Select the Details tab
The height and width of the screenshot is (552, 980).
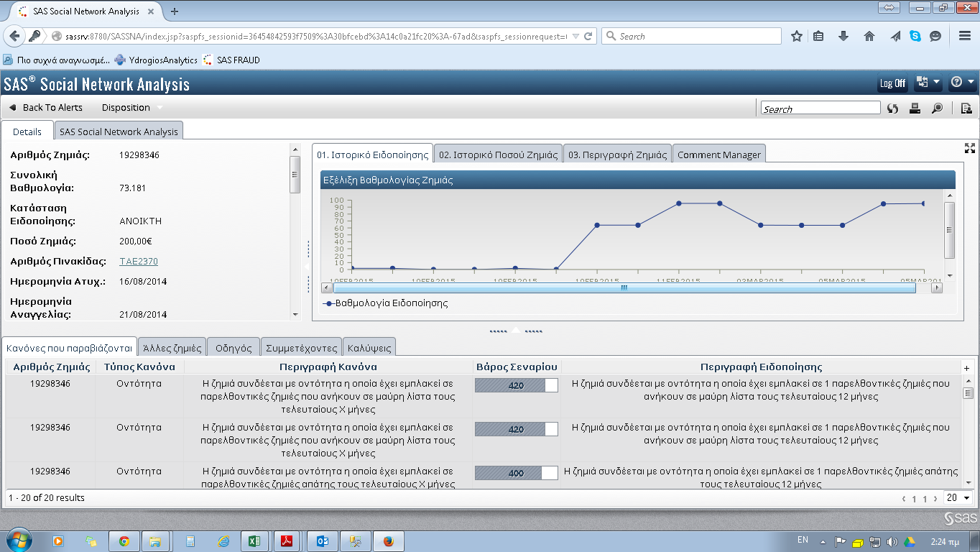click(27, 132)
